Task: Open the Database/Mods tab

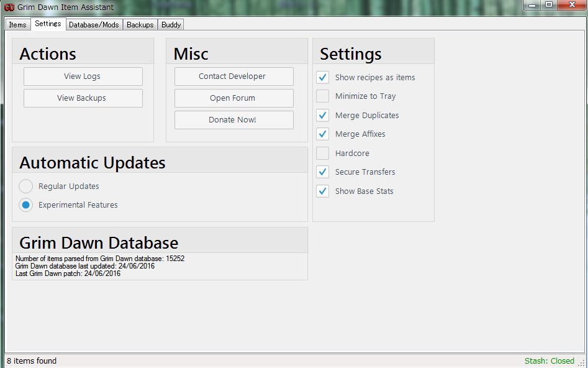Action: (x=94, y=25)
